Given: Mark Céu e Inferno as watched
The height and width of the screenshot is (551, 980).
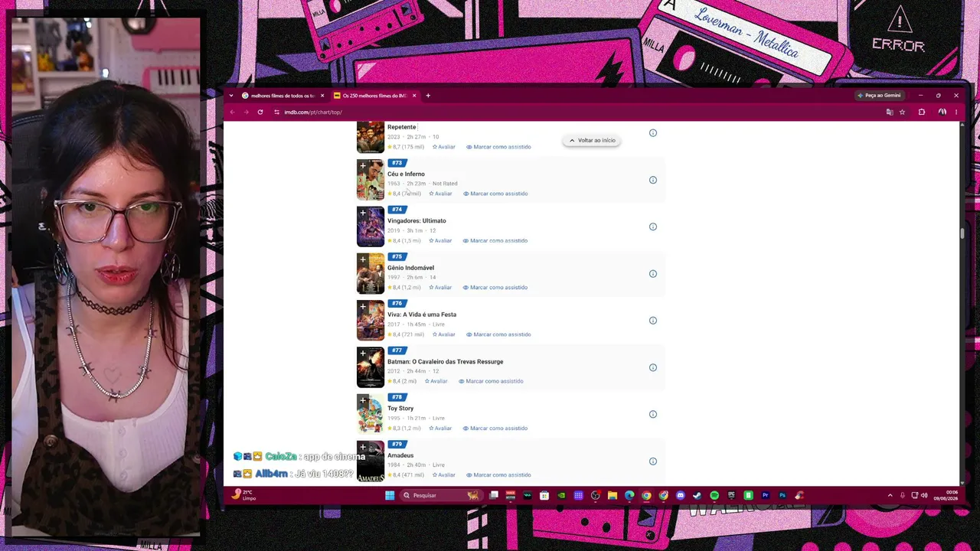Looking at the screenshot, I should (495, 194).
